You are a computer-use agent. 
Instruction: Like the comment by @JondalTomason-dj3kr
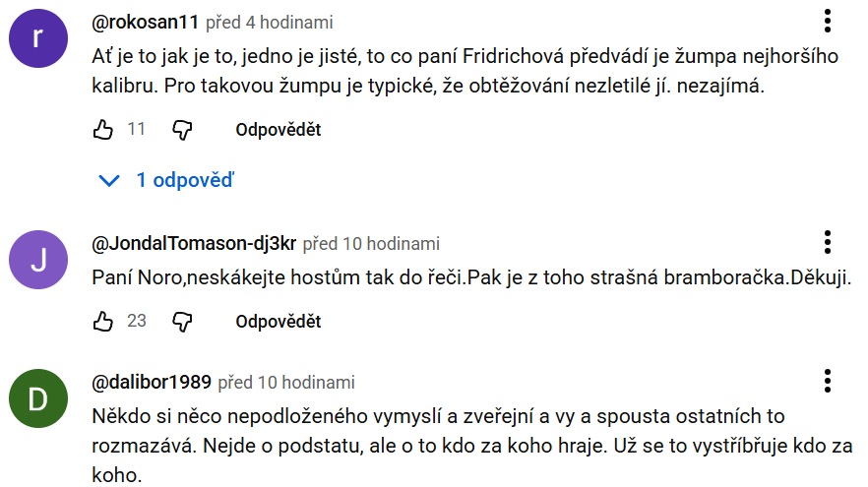103,322
